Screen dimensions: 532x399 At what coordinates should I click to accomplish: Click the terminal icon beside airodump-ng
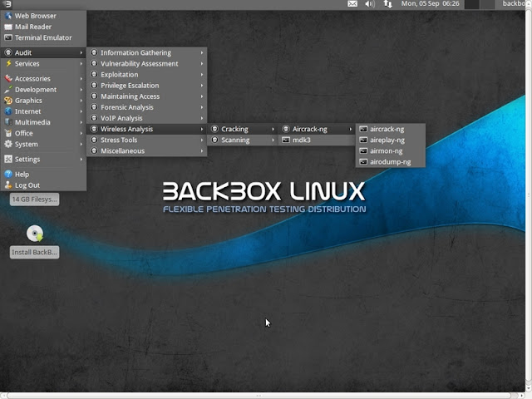[x=363, y=162]
